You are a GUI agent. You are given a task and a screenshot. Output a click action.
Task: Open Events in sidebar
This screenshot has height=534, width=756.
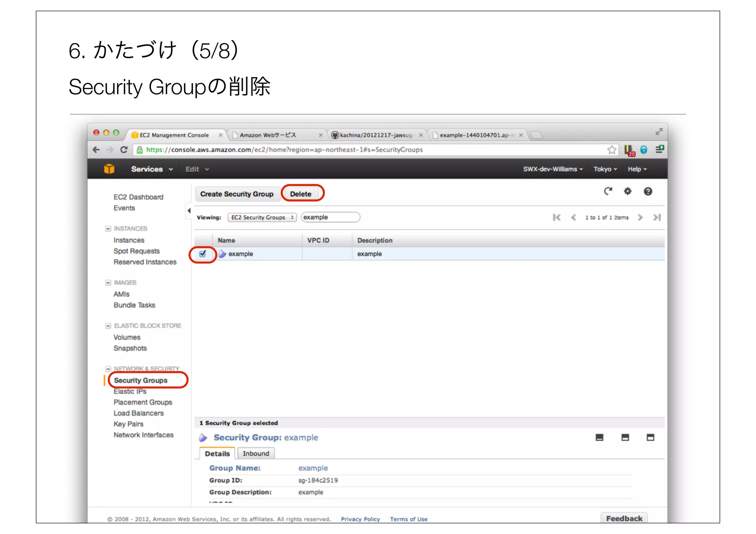click(x=124, y=208)
